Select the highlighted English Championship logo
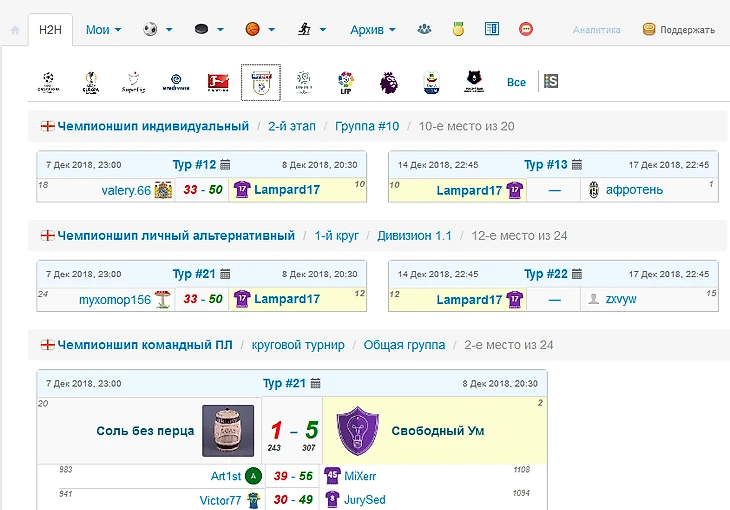 click(261, 82)
